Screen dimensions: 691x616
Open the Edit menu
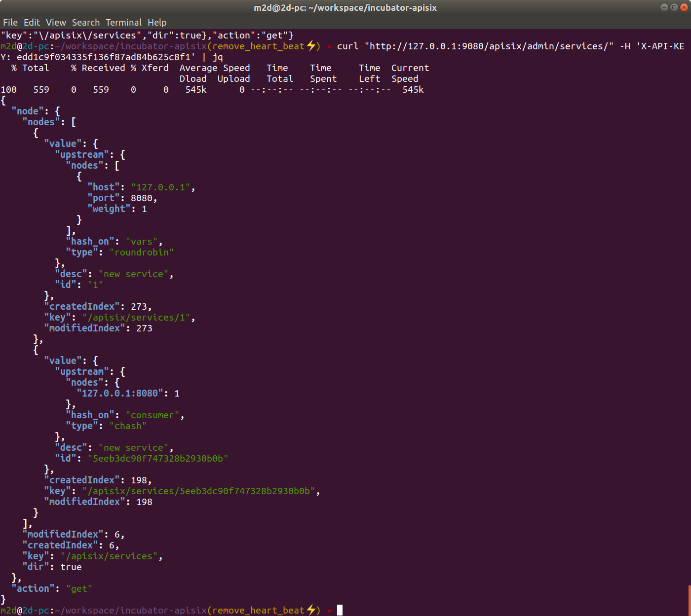pyautogui.click(x=32, y=22)
